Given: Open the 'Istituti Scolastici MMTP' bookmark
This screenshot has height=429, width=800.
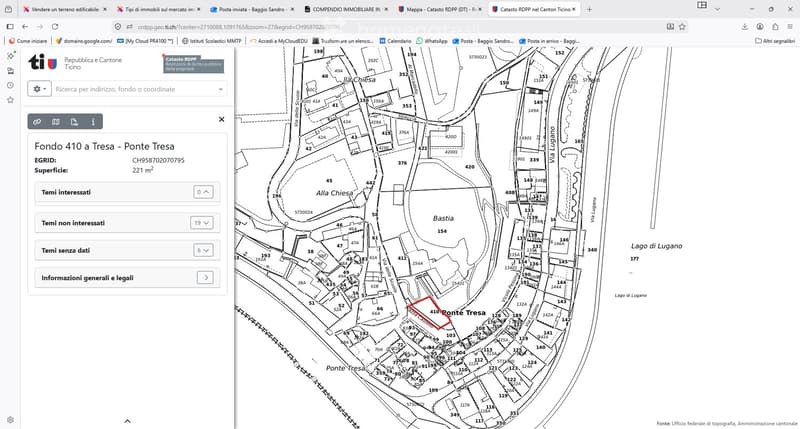Looking at the screenshot, I should (212, 41).
